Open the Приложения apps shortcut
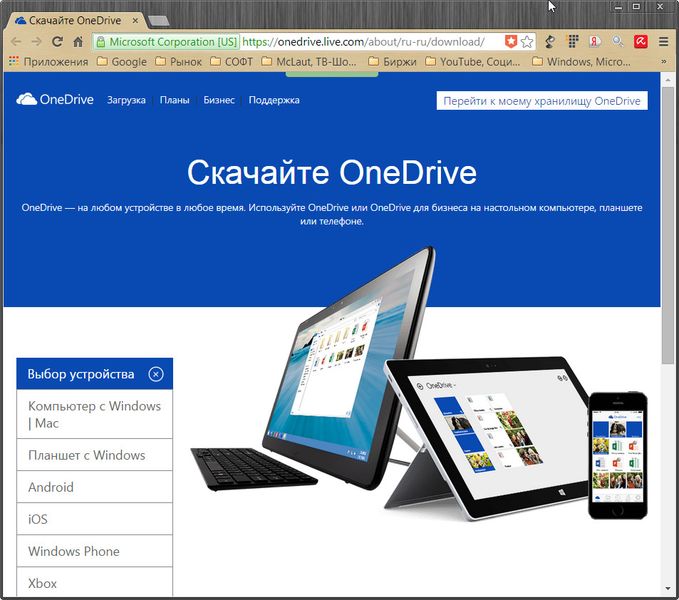This screenshot has width=679, height=600. (48, 61)
